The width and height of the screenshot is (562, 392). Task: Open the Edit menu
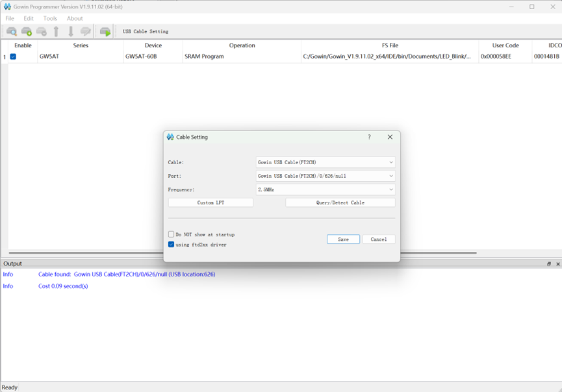(x=29, y=18)
